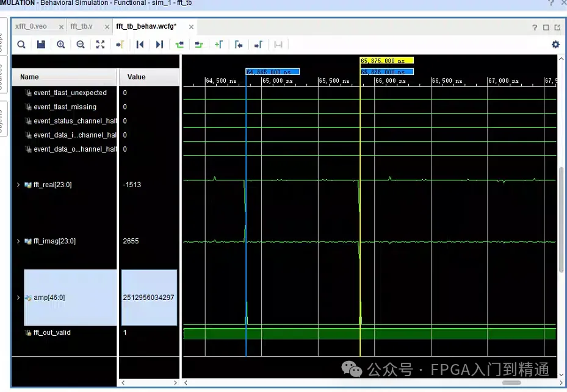Switch to the xfft_0.veo tab
The image size is (567, 392).
tap(31, 26)
